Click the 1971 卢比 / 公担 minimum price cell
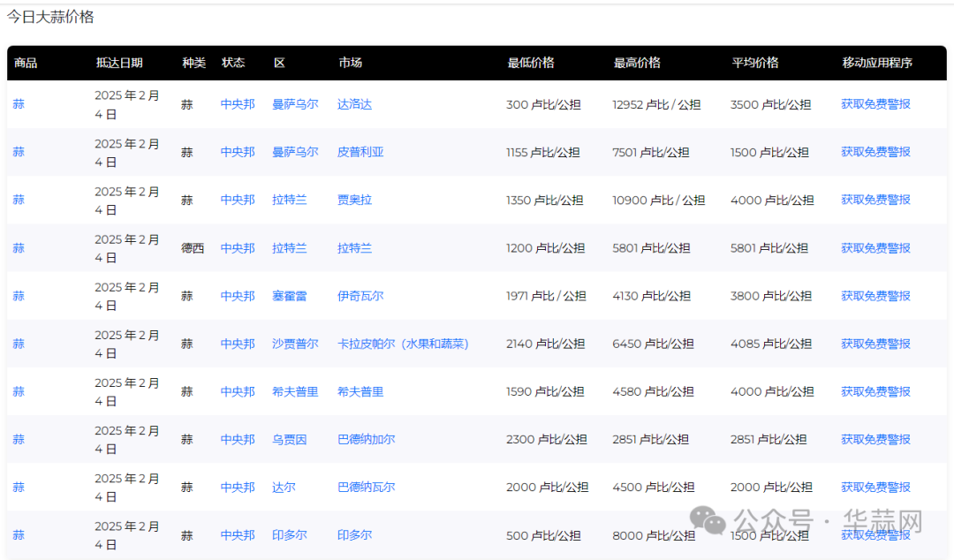954x560 pixels. coord(546,296)
